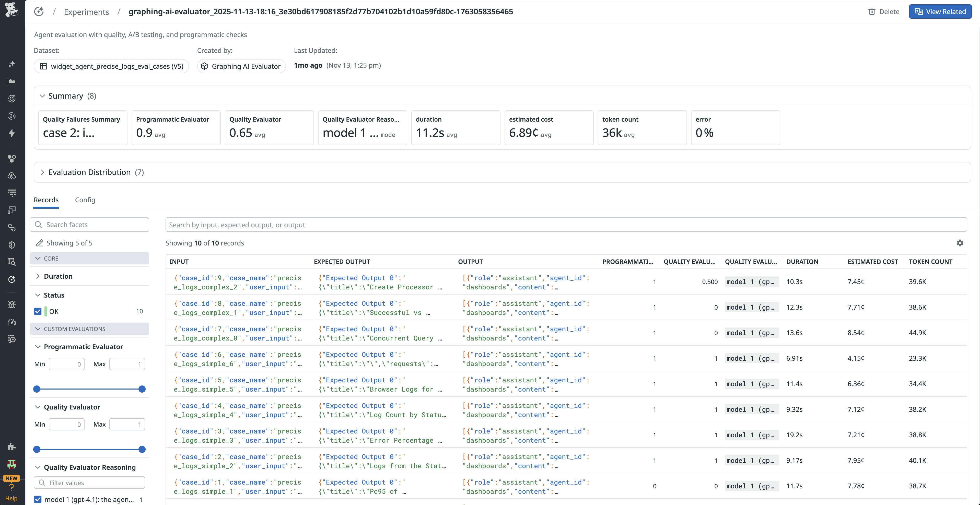
Task: Uncheck the model 1 (gpt-4.1) reasoning filter
Action: [38, 499]
